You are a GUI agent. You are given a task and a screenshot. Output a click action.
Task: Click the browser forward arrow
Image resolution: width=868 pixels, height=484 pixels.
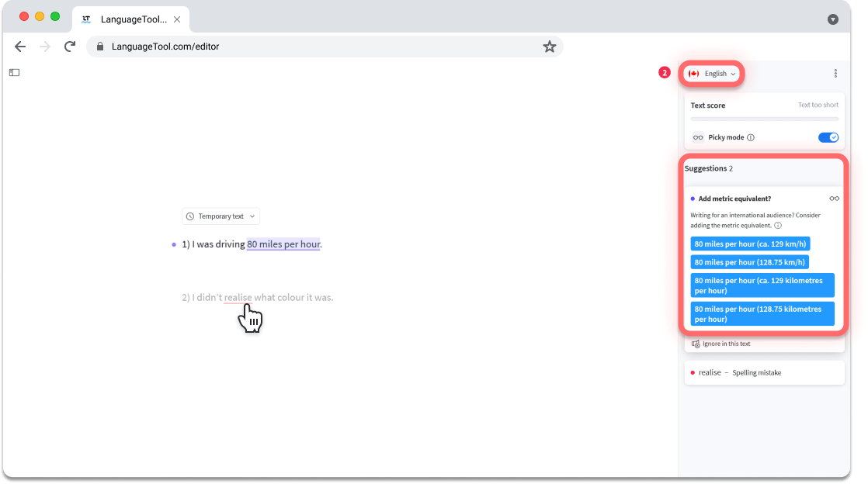coord(45,47)
